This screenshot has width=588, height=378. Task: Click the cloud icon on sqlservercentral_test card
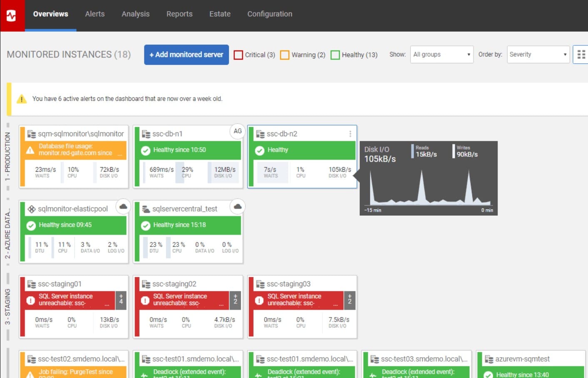[x=237, y=206]
